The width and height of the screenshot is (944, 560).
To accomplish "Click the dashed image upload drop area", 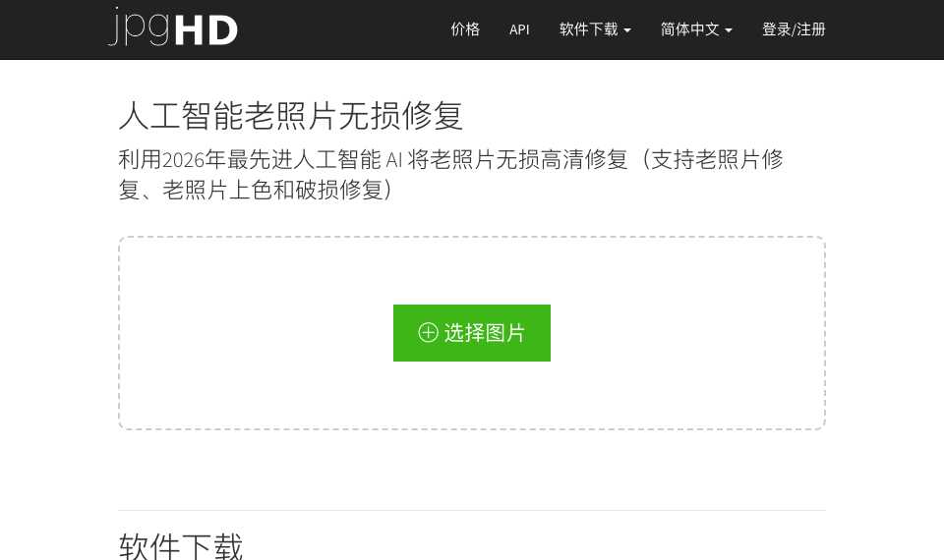I will (x=471, y=333).
